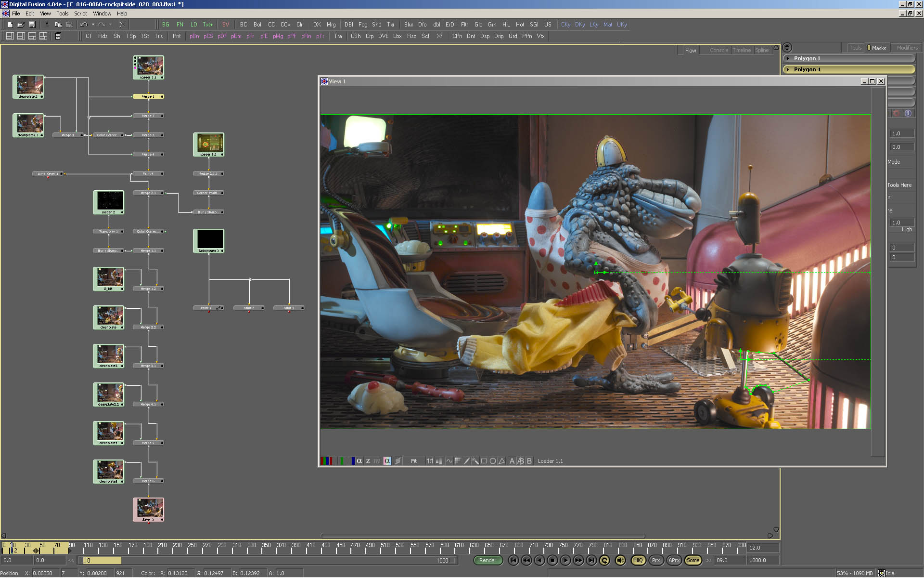Screen dimensions: 924x578
Task: Select the rectangle mask tool in View 1
Action: coord(484,461)
